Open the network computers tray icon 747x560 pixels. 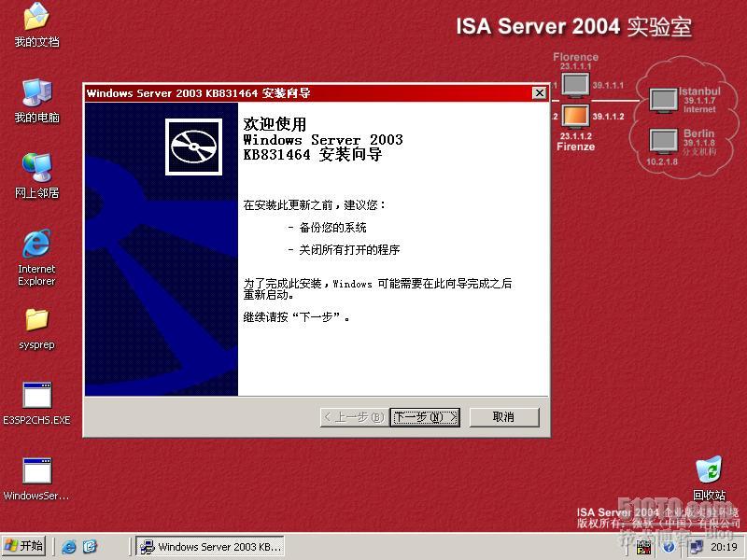(x=696, y=547)
